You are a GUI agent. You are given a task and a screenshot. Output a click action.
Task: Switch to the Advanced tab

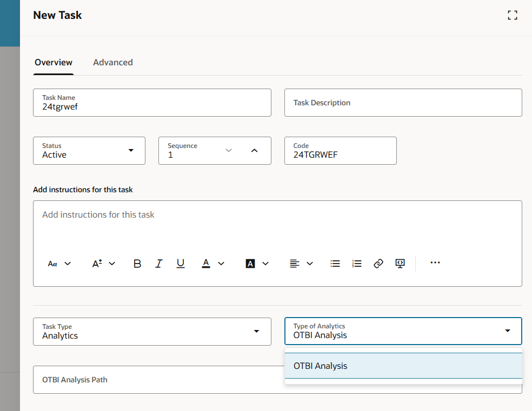pyautogui.click(x=112, y=62)
